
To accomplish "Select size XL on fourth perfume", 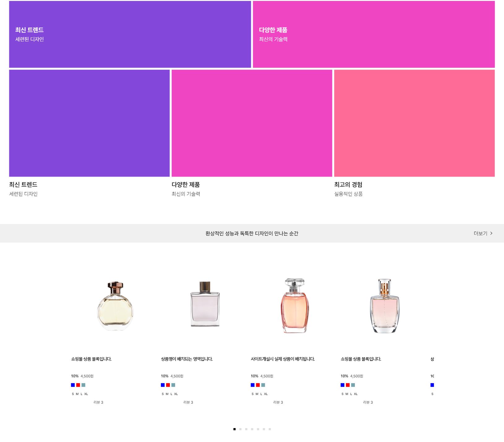I will (356, 394).
